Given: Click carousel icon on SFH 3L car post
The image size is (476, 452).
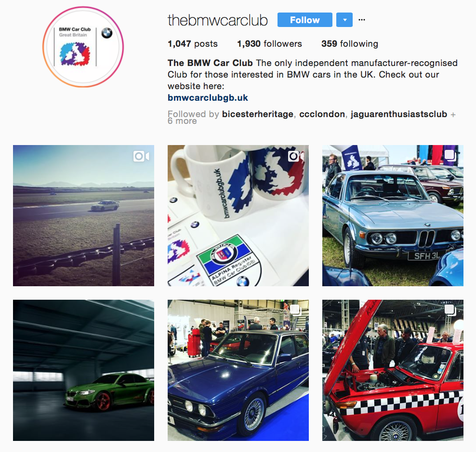Looking at the screenshot, I should pos(450,156).
